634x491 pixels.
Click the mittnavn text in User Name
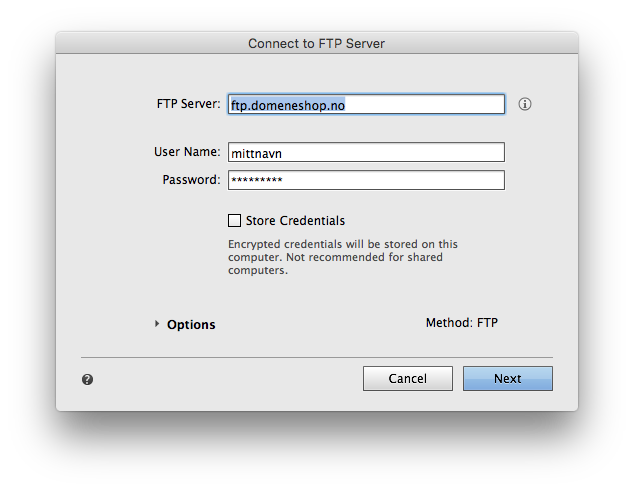tap(256, 153)
